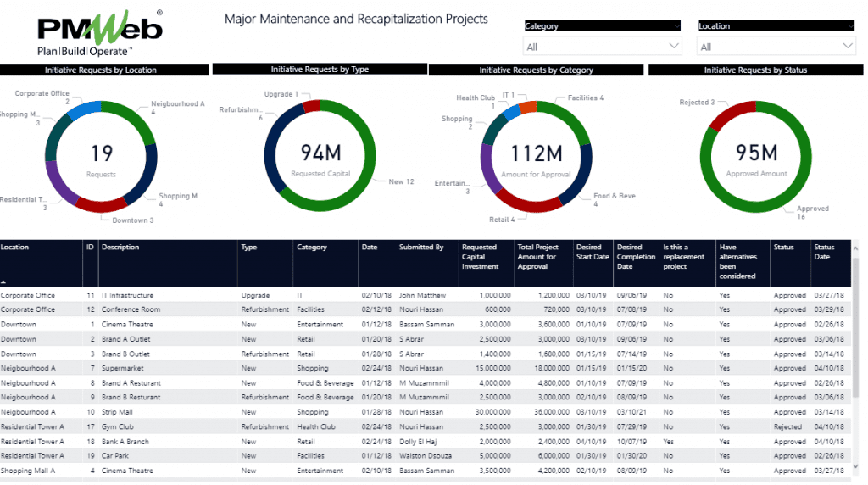Click the 'New 12' label on Type chart
The height and width of the screenshot is (485, 868).
click(401, 181)
